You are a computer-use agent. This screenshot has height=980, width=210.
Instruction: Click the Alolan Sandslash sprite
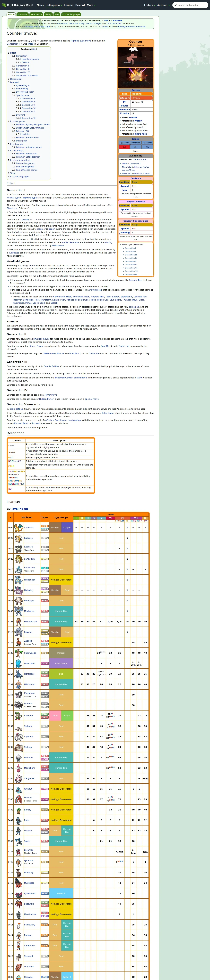[19, 570]
